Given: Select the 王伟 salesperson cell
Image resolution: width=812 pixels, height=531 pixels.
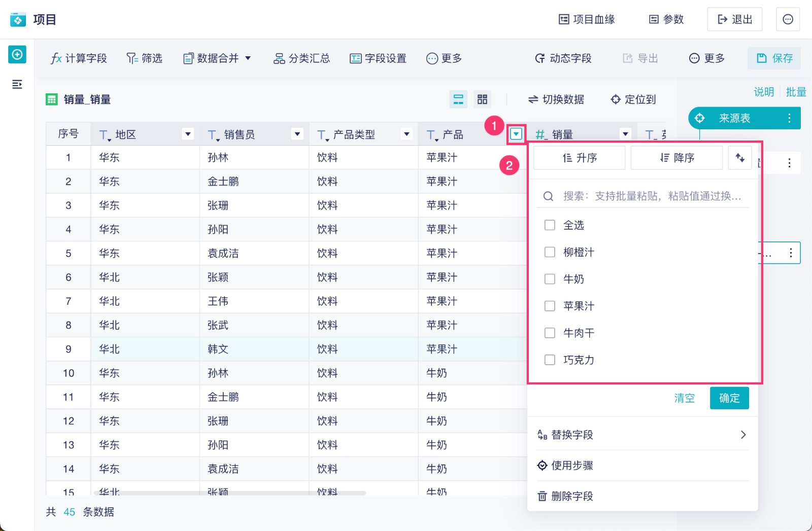Looking at the screenshot, I should point(254,301).
